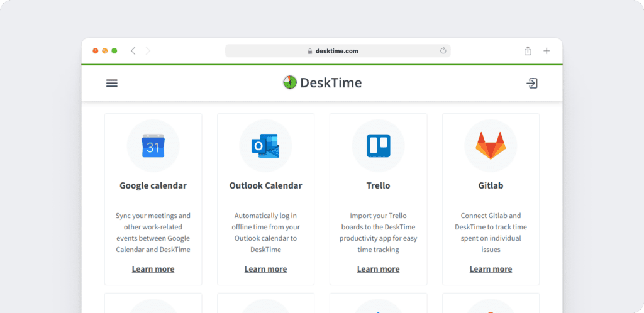This screenshot has height=313, width=644.
Task: Open Learn more under Trello
Action: pos(378,269)
